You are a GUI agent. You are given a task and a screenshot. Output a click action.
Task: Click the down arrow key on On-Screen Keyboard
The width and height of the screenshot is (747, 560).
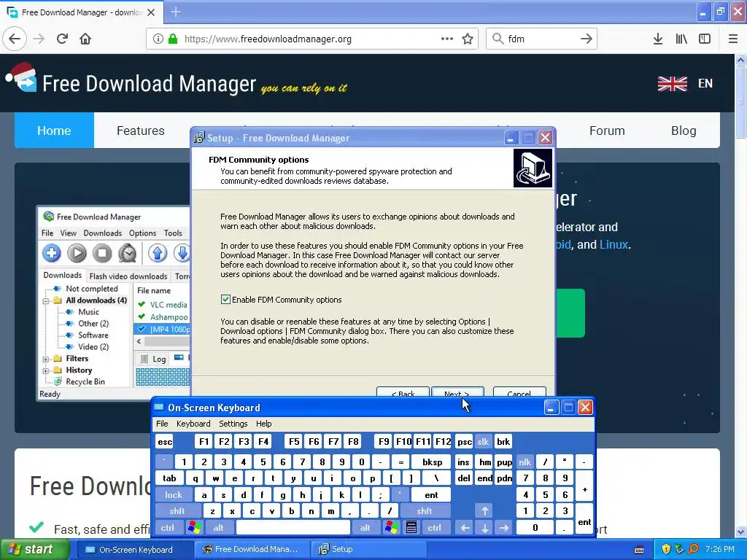(x=484, y=528)
